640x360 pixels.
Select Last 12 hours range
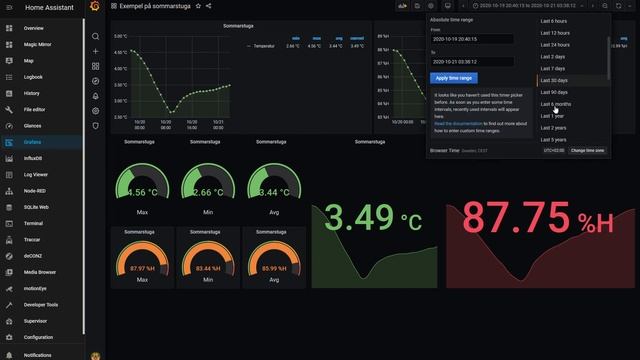572,33
